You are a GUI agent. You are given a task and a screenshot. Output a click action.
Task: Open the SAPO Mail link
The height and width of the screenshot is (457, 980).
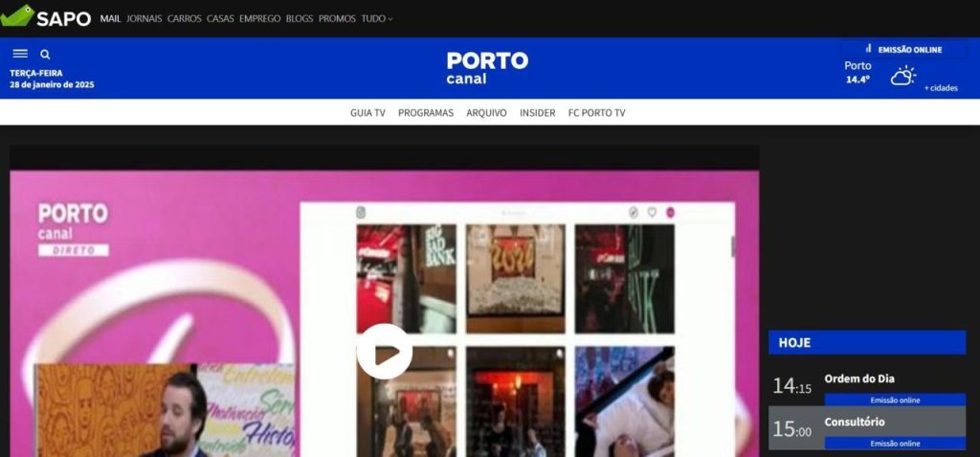[x=110, y=19]
